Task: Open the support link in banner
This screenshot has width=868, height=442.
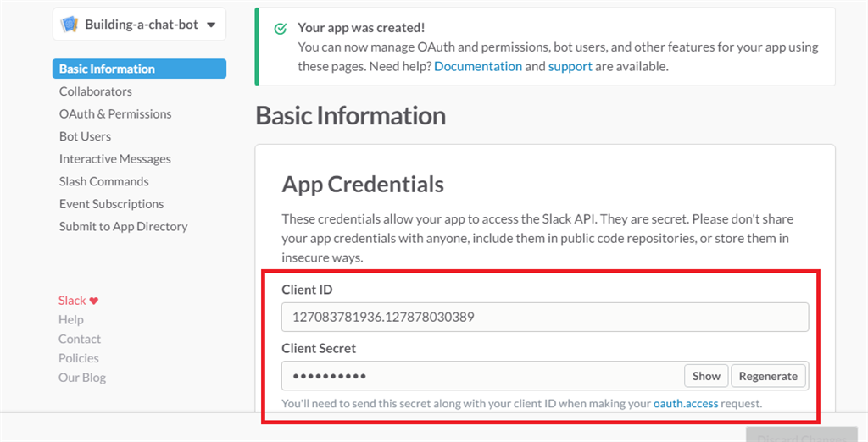Action: pos(570,66)
